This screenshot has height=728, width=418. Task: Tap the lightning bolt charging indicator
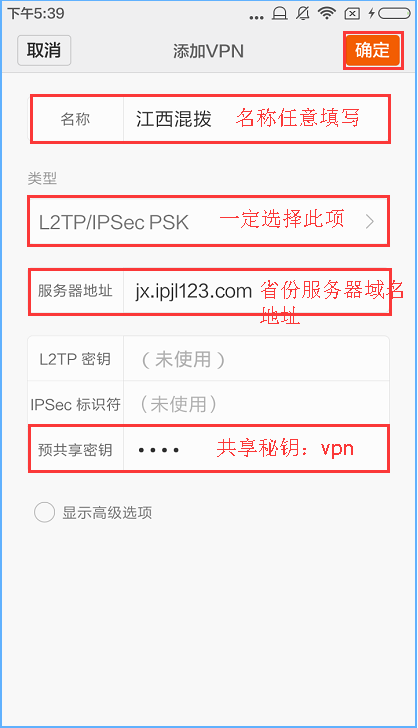pyautogui.click(x=372, y=13)
